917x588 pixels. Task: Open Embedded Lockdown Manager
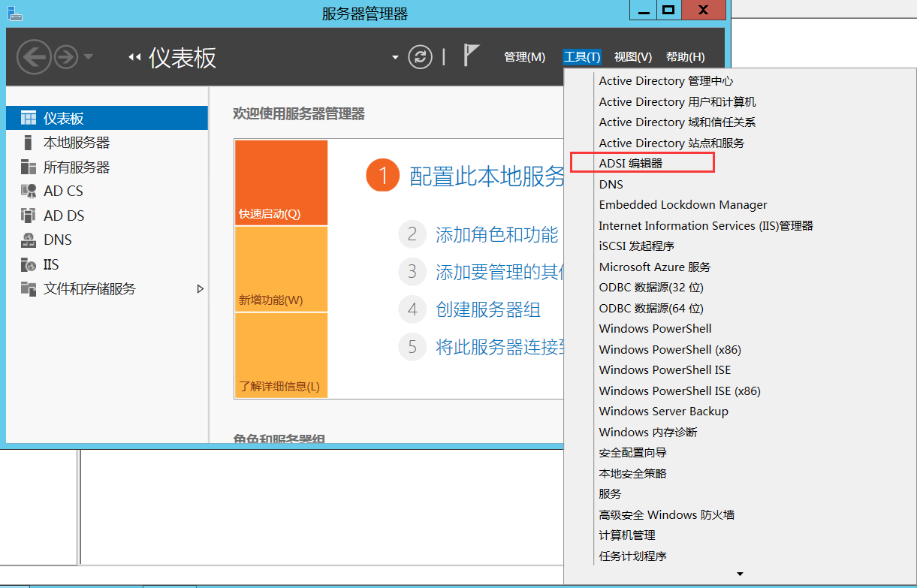pyautogui.click(x=683, y=205)
